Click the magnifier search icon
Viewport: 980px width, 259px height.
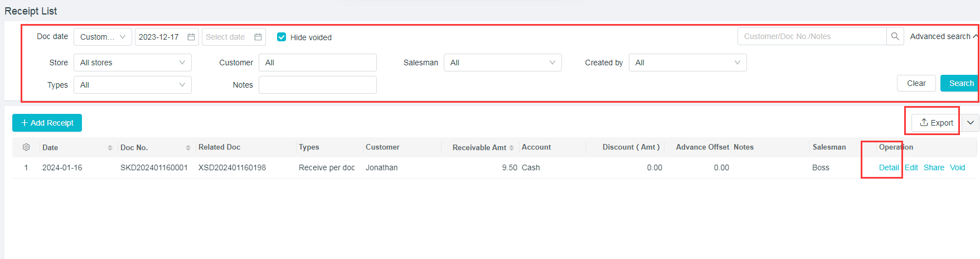click(895, 36)
